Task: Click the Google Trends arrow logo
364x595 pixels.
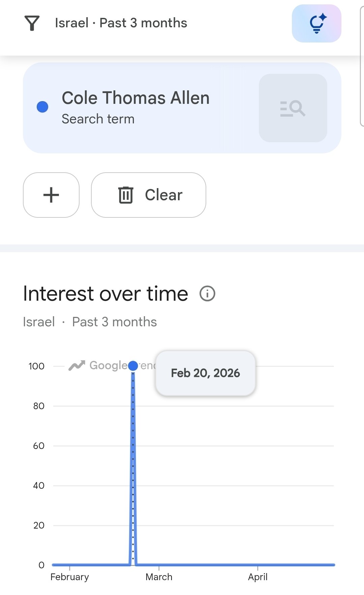Action: (x=77, y=365)
